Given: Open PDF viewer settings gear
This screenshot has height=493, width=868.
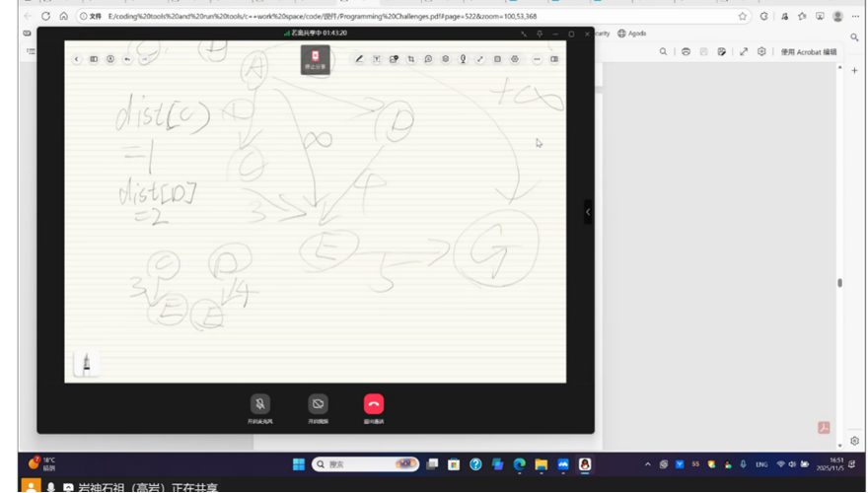Looking at the screenshot, I should coord(761,51).
